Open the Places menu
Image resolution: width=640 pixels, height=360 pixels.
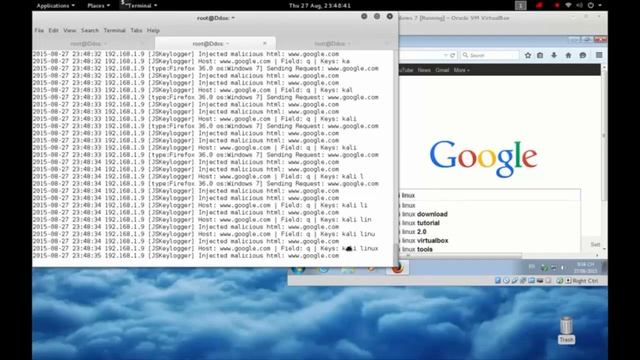tap(98, 6)
